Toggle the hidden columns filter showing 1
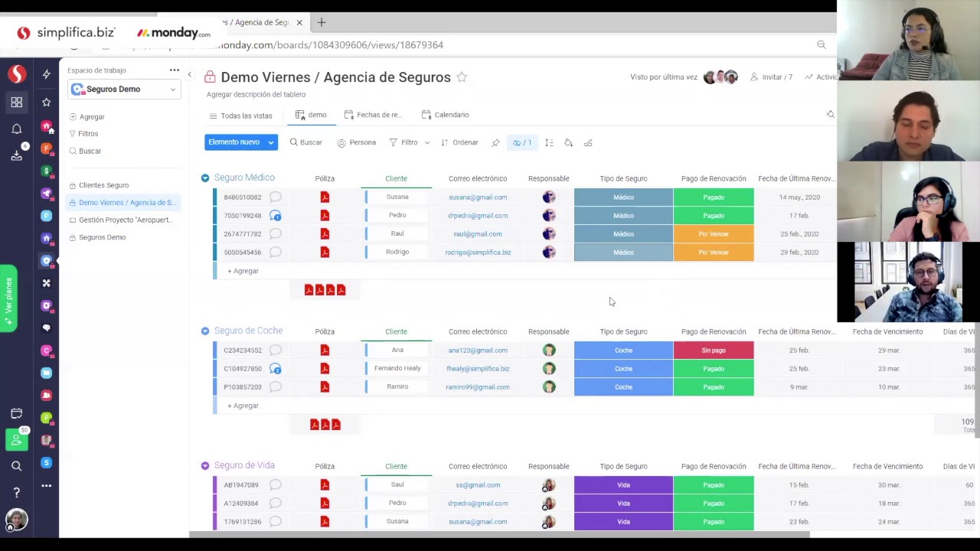Viewport: 980px width, 551px height. (x=522, y=142)
